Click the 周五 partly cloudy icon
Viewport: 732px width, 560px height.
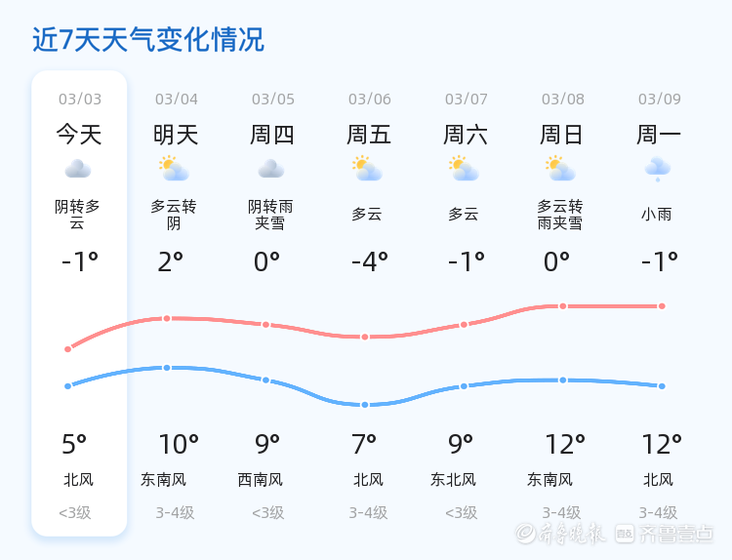pos(368,169)
